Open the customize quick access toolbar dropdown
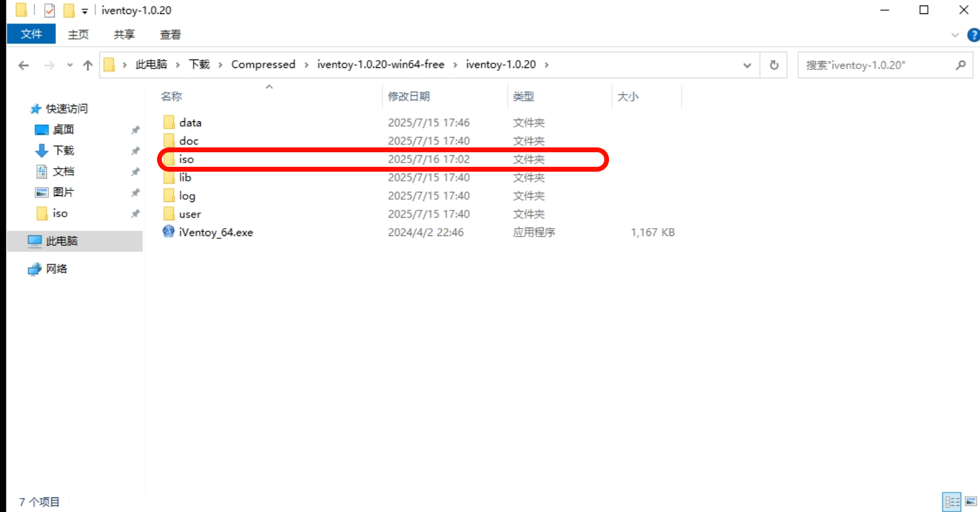The image size is (980, 512). [x=85, y=11]
